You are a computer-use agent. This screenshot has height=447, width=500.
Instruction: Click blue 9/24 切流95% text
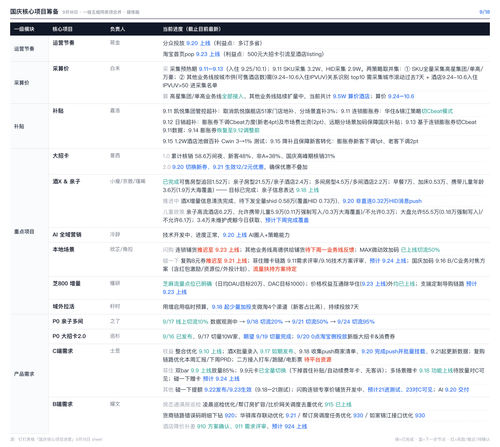tap(356, 322)
